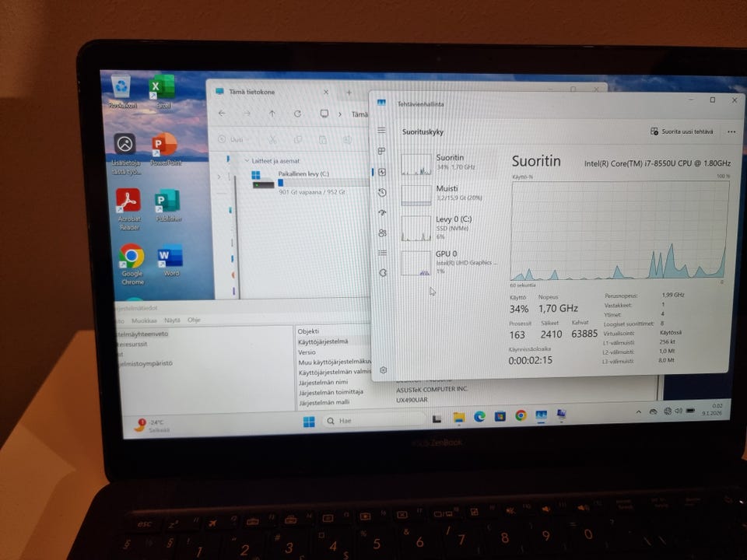Open the clock and date in the taskbar
Screen dimensions: 747x560
click(712, 409)
